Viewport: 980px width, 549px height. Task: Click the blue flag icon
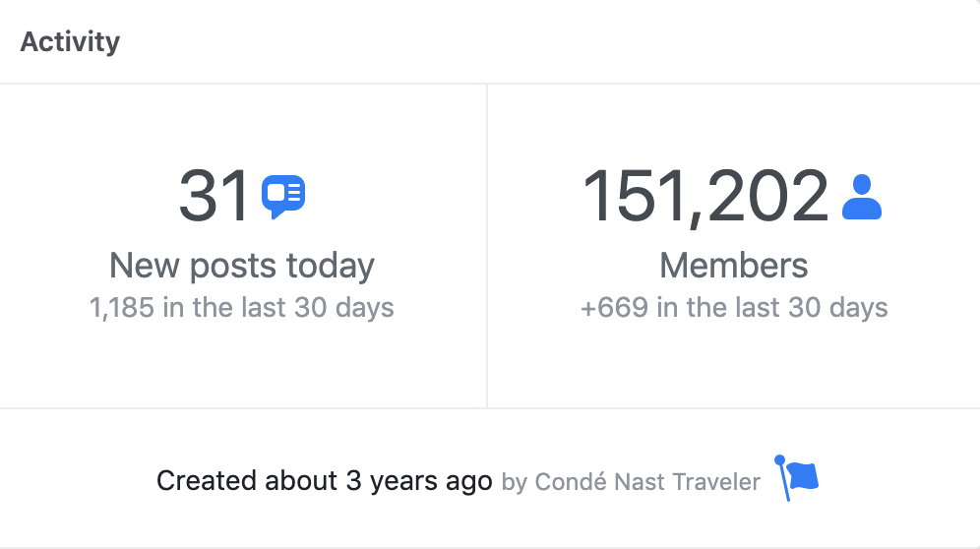(x=796, y=478)
